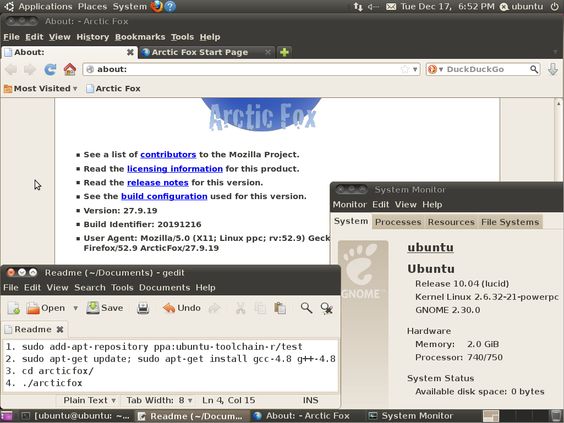Paste from clipboard in gedit toolbar
Image resolution: width=564 pixels, height=423 pixels.
[x=280, y=308]
